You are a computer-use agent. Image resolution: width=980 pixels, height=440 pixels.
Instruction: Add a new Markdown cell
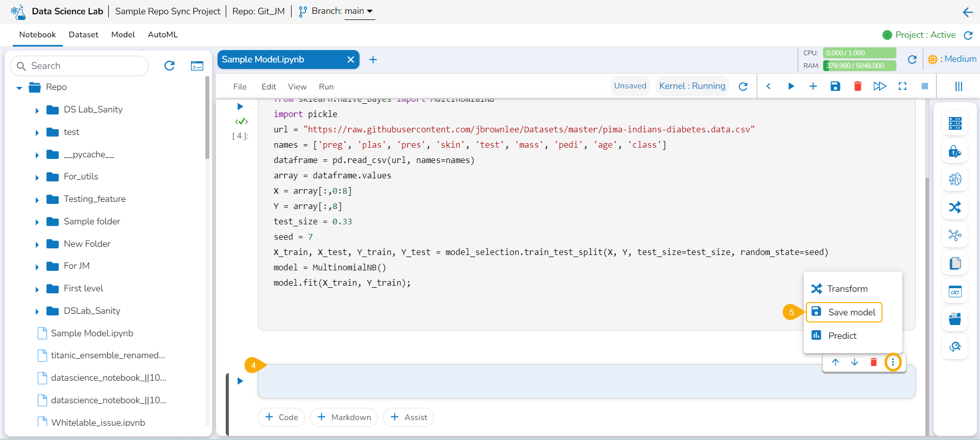(x=344, y=417)
